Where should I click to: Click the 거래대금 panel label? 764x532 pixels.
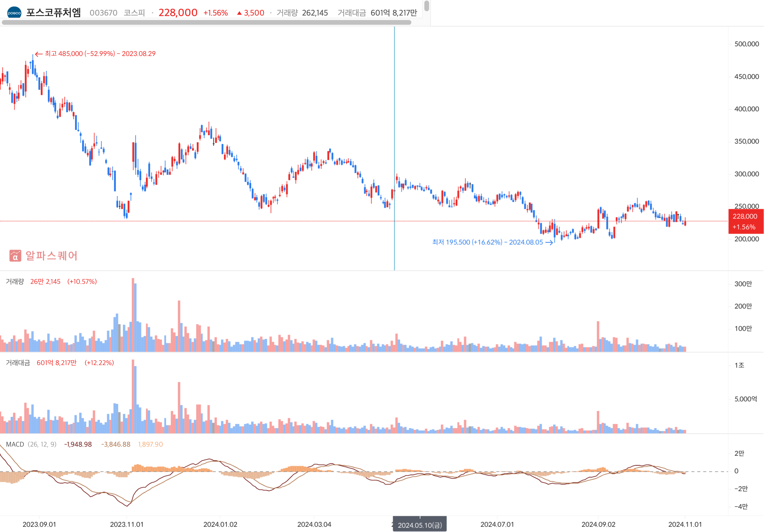tap(18, 363)
